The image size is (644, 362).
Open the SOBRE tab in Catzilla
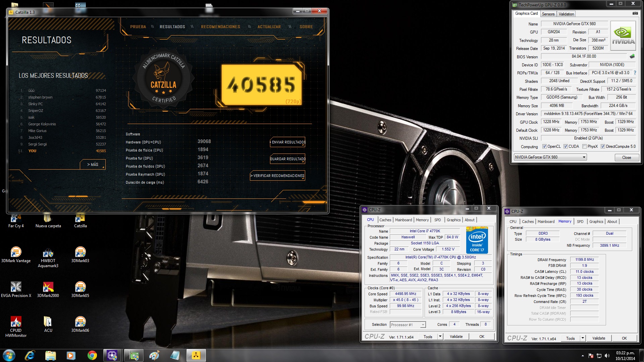point(306,27)
